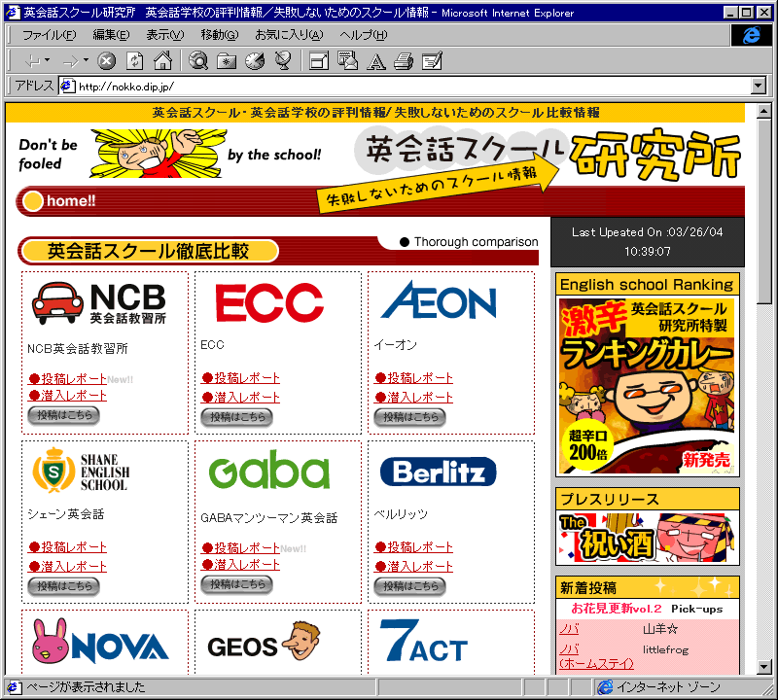
Task: Click the 投稿はこちら button under AEON
Action: coord(410,417)
